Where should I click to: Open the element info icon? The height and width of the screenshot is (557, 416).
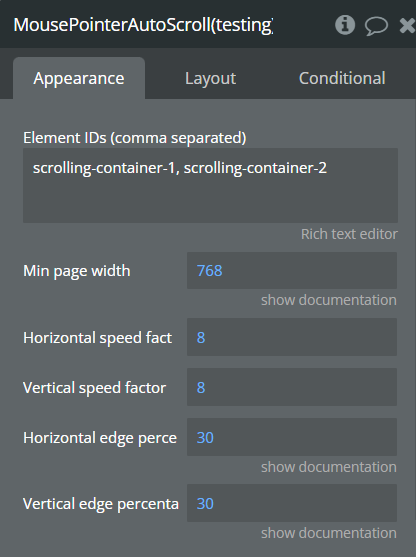[345, 25]
